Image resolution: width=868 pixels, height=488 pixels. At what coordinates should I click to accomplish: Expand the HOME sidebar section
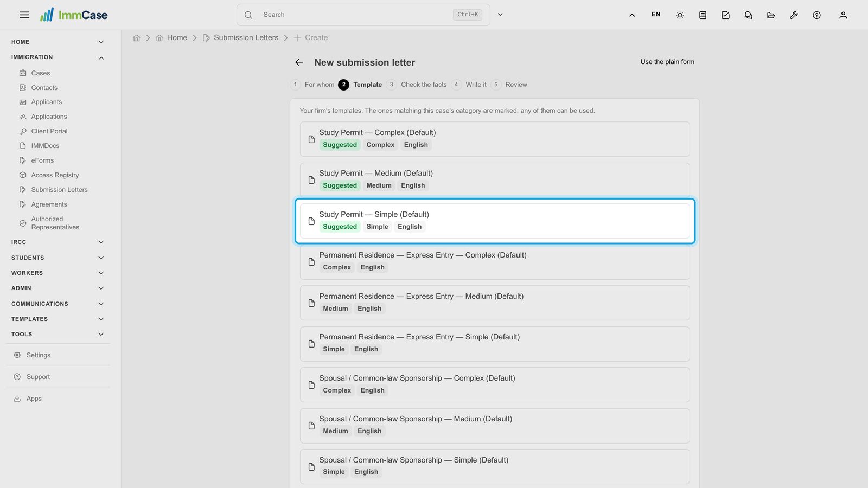pyautogui.click(x=58, y=42)
